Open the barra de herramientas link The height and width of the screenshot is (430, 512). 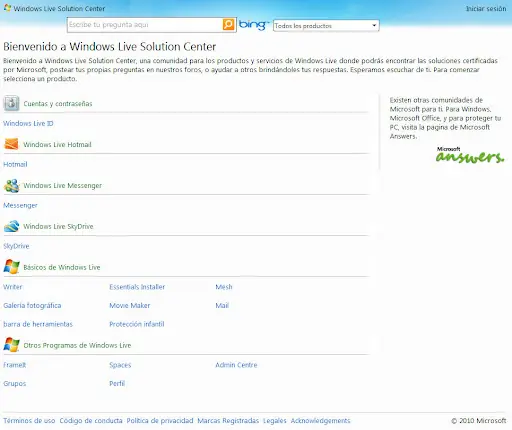(x=38, y=324)
